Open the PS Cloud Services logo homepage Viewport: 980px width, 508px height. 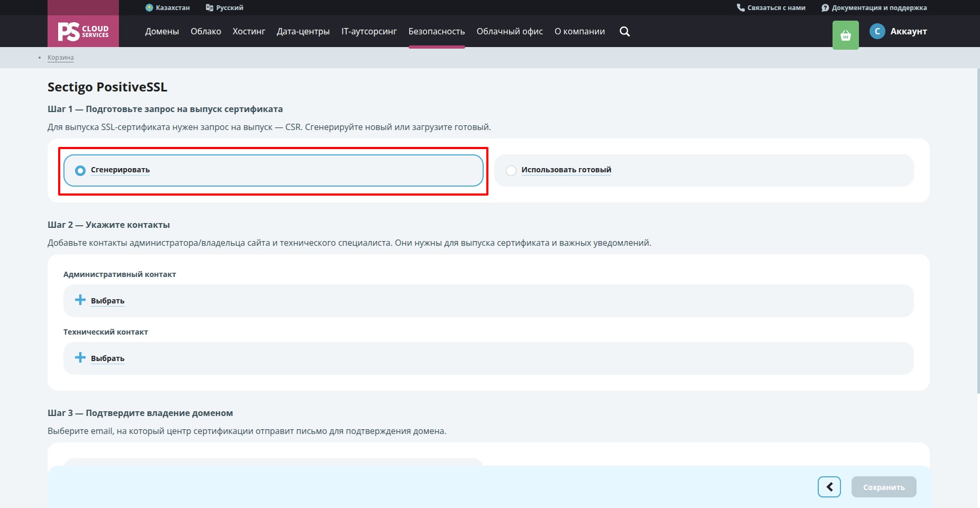pyautogui.click(x=83, y=31)
